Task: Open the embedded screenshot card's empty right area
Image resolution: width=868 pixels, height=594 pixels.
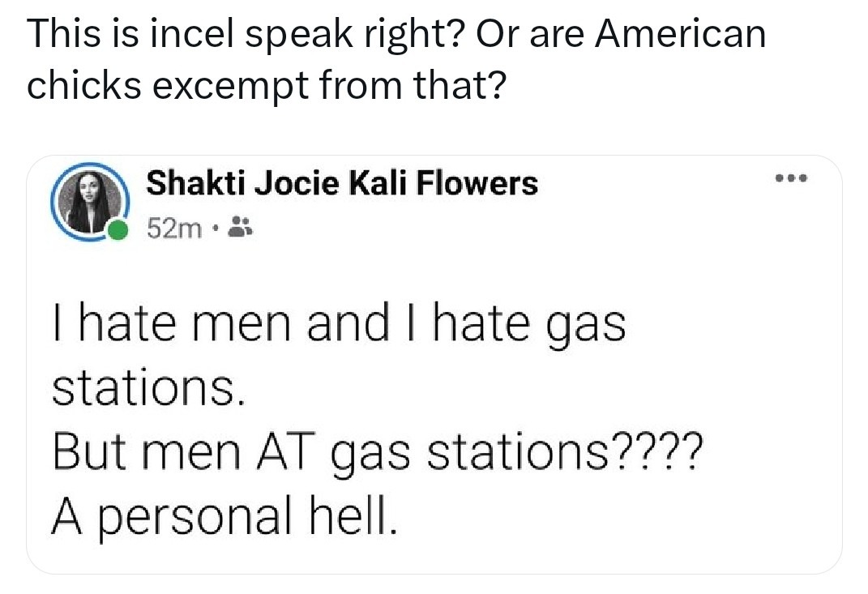Action: point(747,387)
